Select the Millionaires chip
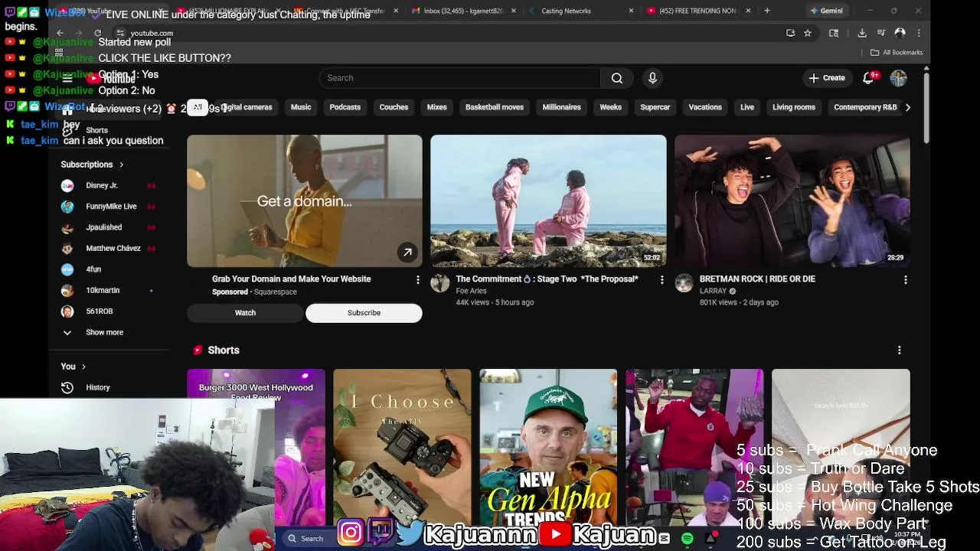Image resolution: width=980 pixels, height=551 pixels. [561, 107]
